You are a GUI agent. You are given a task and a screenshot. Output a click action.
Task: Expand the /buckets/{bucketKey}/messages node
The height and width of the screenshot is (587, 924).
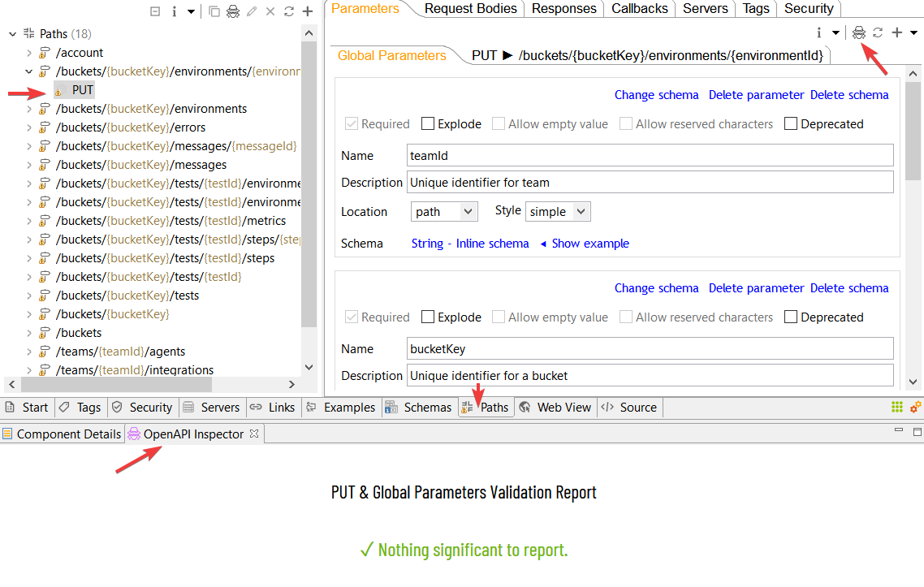pyautogui.click(x=29, y=165)
